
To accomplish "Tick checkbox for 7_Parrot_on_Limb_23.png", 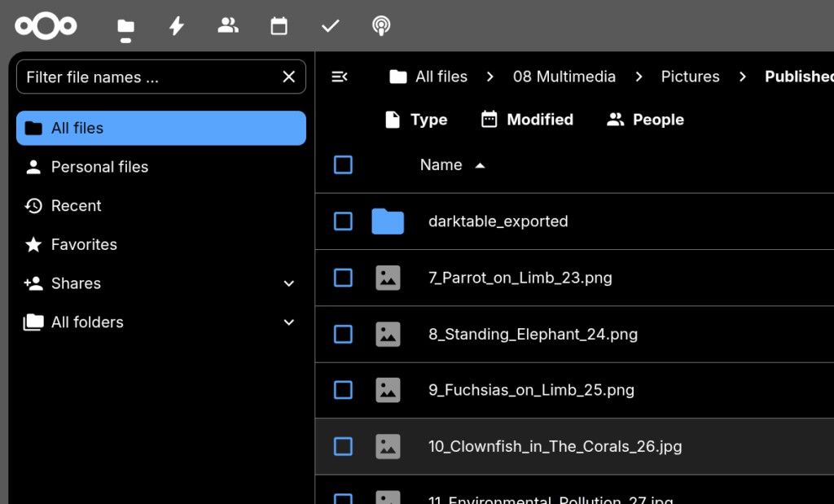I will pos(344,278).
